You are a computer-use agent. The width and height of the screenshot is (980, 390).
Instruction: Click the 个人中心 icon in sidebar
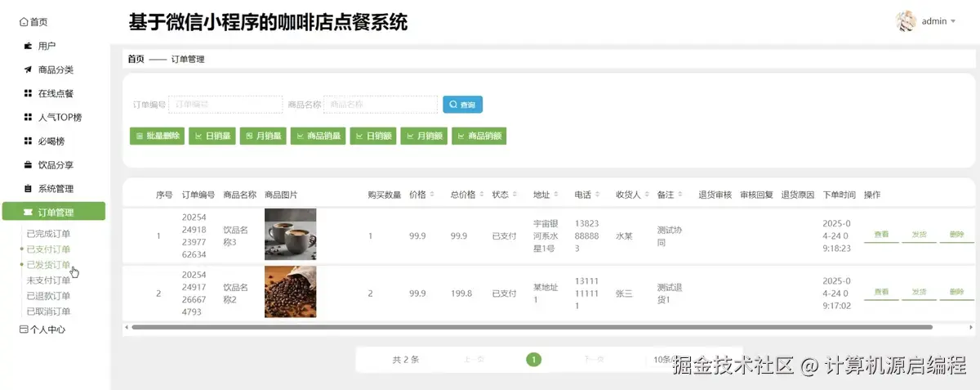24,329
